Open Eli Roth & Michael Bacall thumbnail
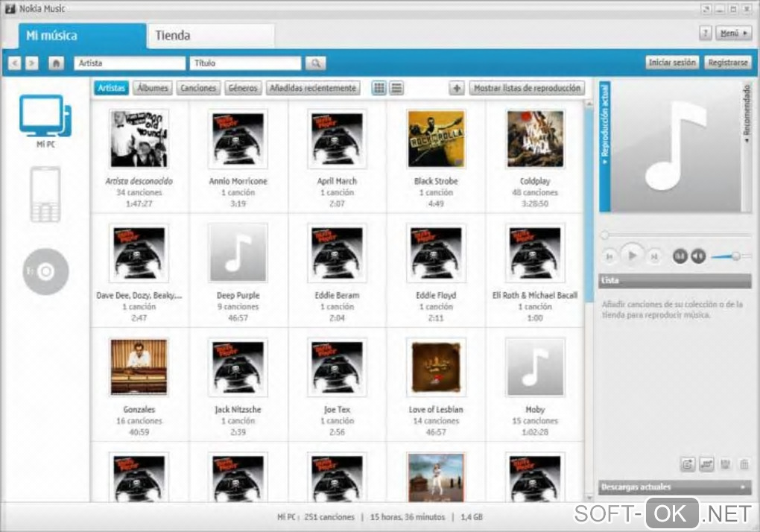Image resolution: width=760 pixels, height=532 pixels. (535, 253)
